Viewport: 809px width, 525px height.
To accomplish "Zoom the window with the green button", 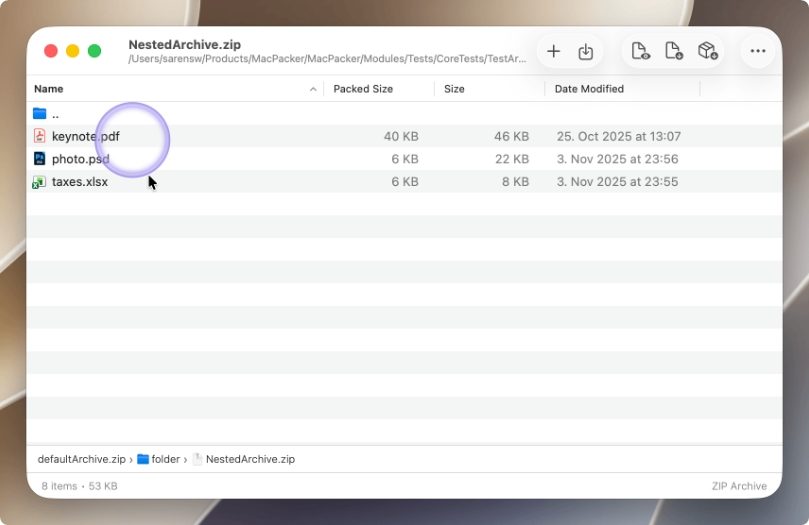I will coord(94,51).
